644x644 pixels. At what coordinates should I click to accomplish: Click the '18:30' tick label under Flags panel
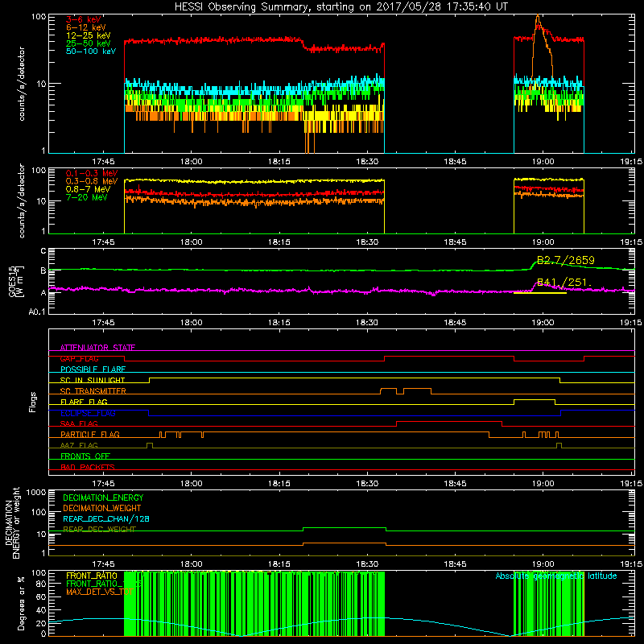(367, 484)
